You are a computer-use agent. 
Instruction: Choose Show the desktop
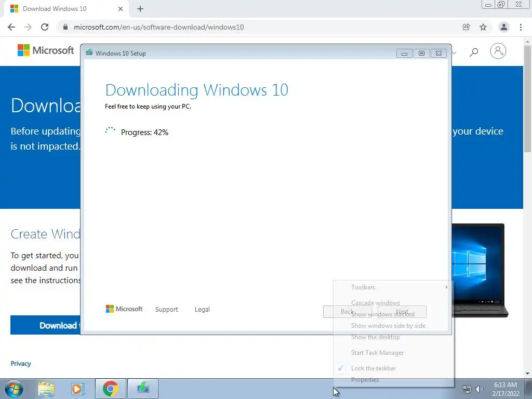click(394, 337)
